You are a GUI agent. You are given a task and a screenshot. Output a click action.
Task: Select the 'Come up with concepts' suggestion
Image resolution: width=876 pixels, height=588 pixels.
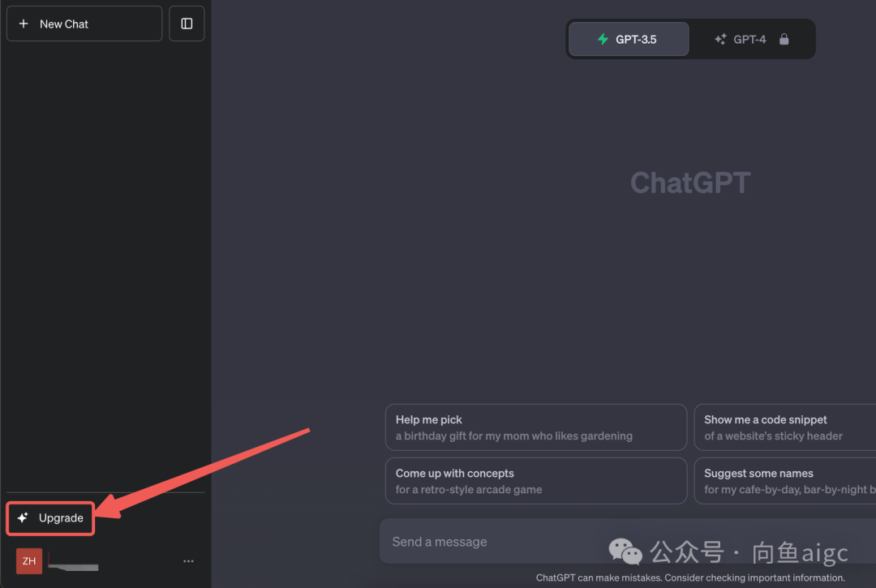coord(535,481)
